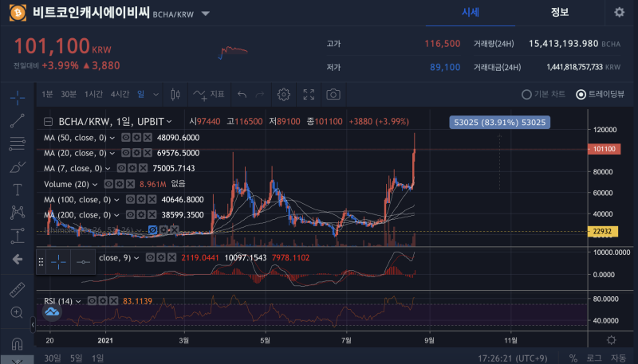The height and width of the screenshot is (364, 638).
Task: Select the 30분 interval
Action: (x=69, y=94)
